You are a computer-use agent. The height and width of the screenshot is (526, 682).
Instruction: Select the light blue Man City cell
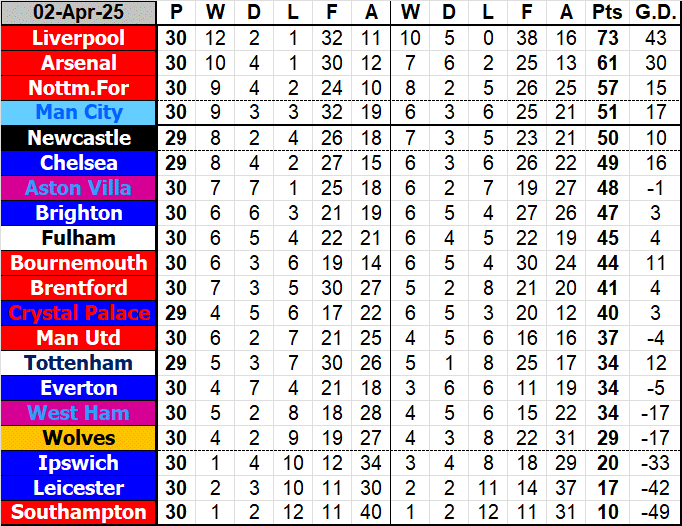79,113
